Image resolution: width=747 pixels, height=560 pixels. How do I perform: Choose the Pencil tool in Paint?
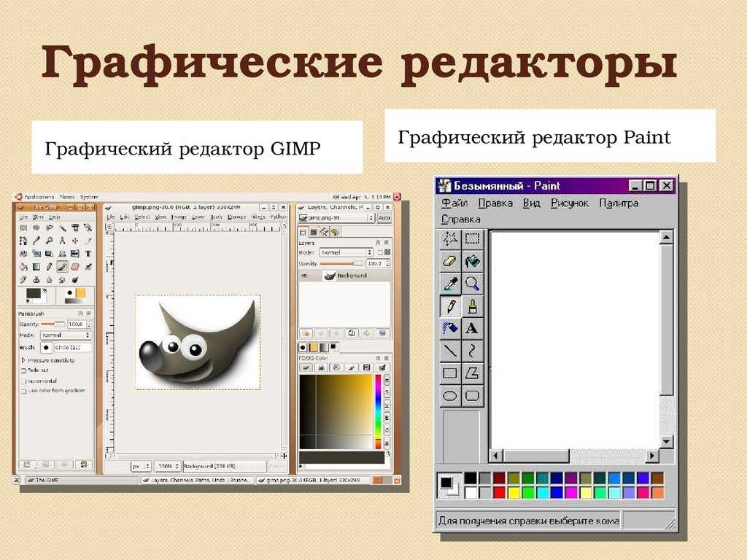[x=450, y=306]
